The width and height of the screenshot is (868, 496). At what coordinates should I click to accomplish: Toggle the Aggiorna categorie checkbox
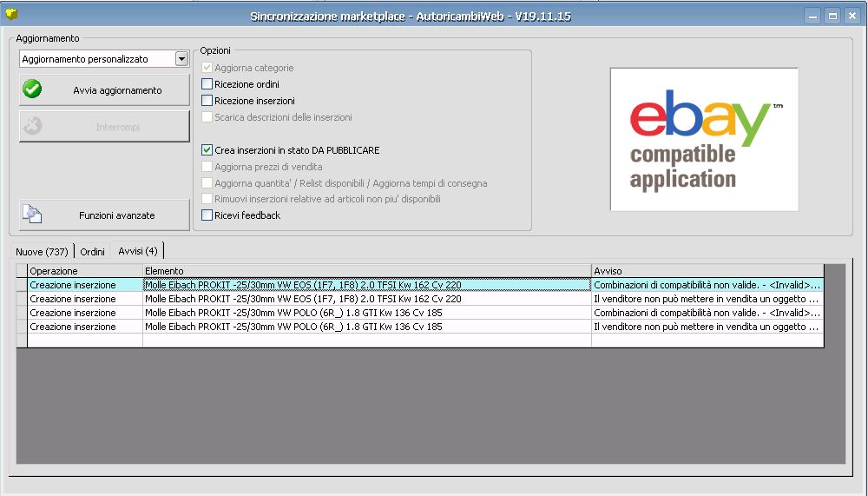207,68
